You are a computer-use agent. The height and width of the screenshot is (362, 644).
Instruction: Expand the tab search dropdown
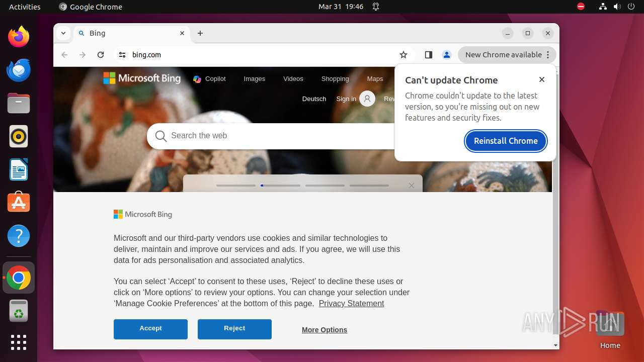(x=63, y=33)
